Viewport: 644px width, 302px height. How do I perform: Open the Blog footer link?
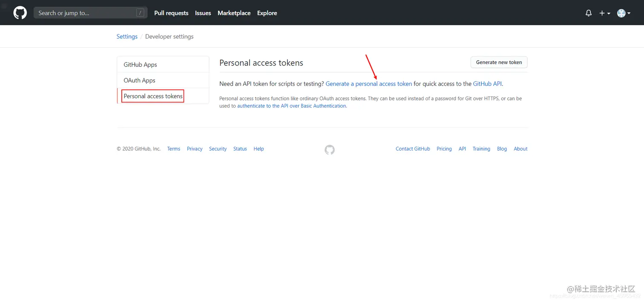(502, 149)
